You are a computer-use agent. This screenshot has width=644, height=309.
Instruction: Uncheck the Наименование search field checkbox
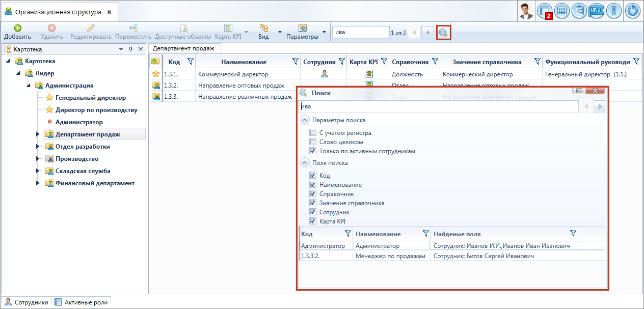point(313,185)
